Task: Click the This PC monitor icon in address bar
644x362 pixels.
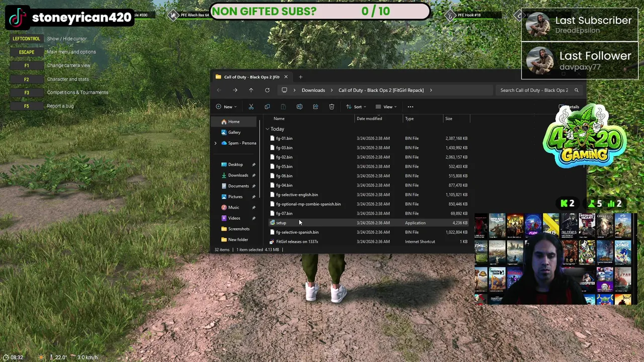Action: (x=284, y=90)
